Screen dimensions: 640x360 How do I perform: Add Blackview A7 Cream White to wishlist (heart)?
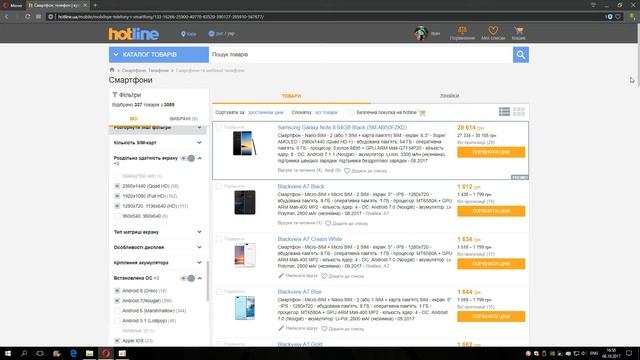[324, 276]
